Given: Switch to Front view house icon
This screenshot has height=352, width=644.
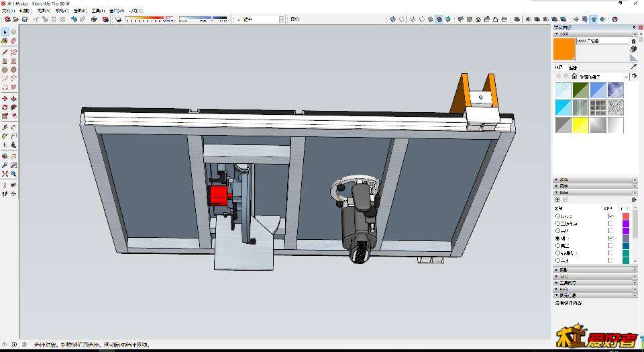Looking at the screenshot, I should [x=478, y=19].
